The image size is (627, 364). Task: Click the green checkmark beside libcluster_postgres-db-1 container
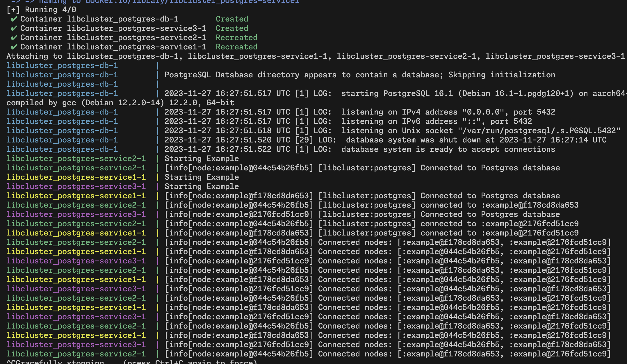[14, 19]
